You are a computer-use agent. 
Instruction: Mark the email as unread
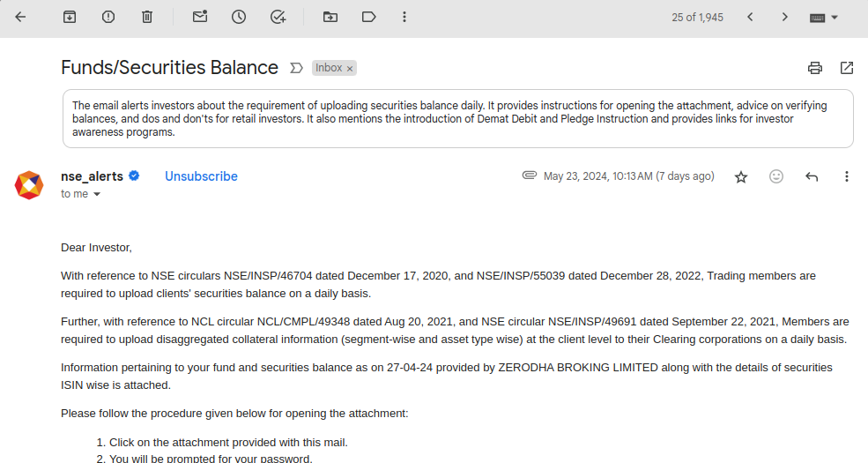point(200,17)
